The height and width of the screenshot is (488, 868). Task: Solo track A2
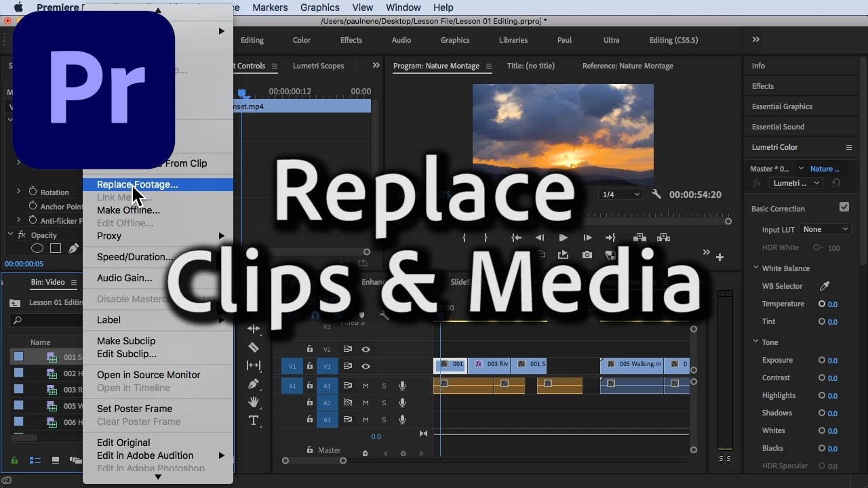384,403
